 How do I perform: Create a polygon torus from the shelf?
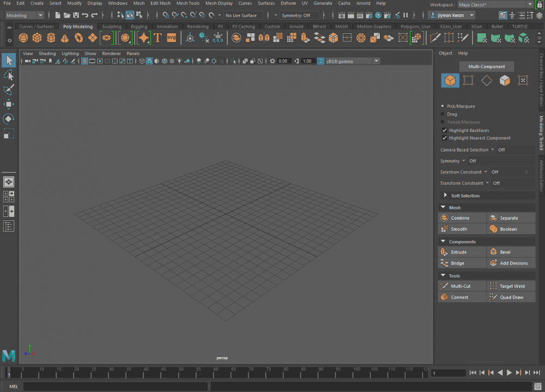[79, 38]
